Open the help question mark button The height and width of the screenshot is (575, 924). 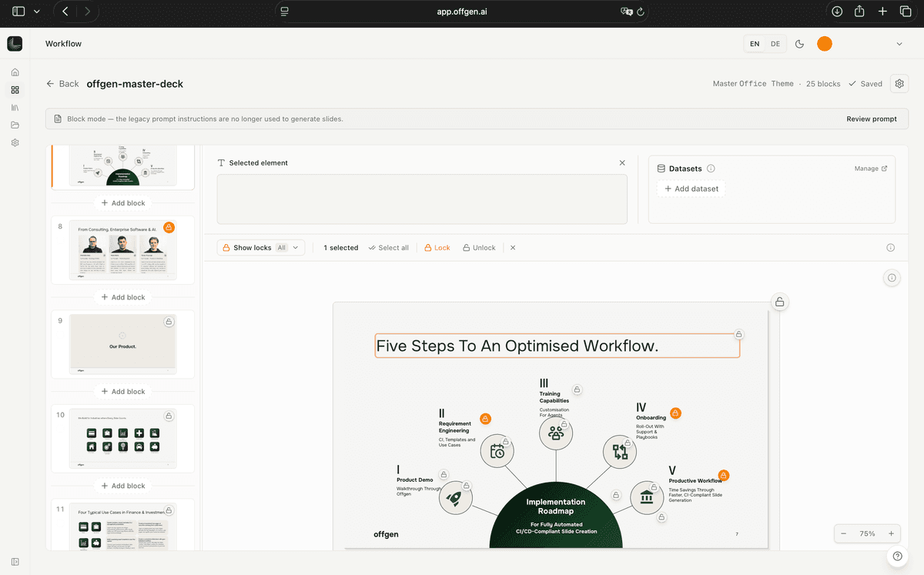coord(896,556)
